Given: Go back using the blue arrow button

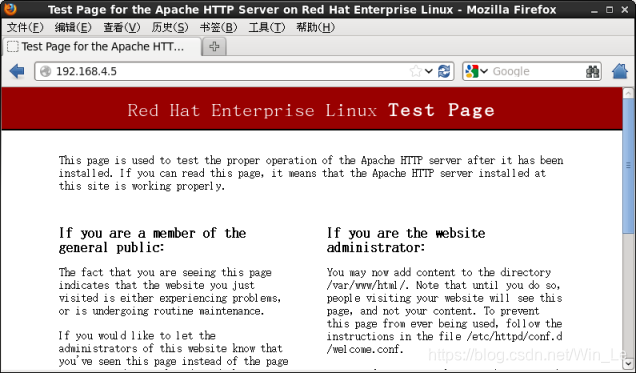Looking at the screenshot, I should (x=17, y=71).
